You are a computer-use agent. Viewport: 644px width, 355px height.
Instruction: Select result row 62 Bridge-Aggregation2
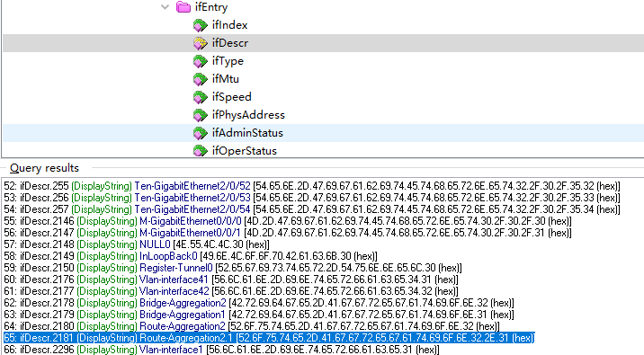(x=259, y=303)
